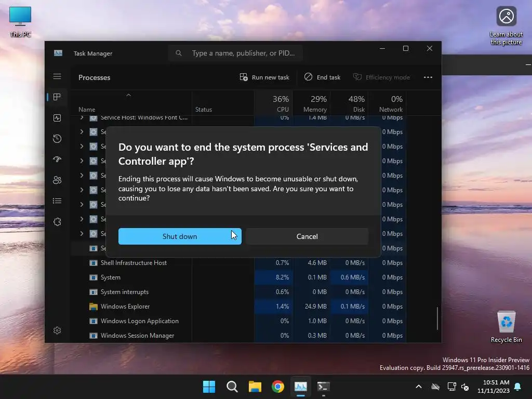The height and width of the screenshot is (399, 532).
Task: Click the 0.6 MB/s disk value
Action: coord(353,277)
